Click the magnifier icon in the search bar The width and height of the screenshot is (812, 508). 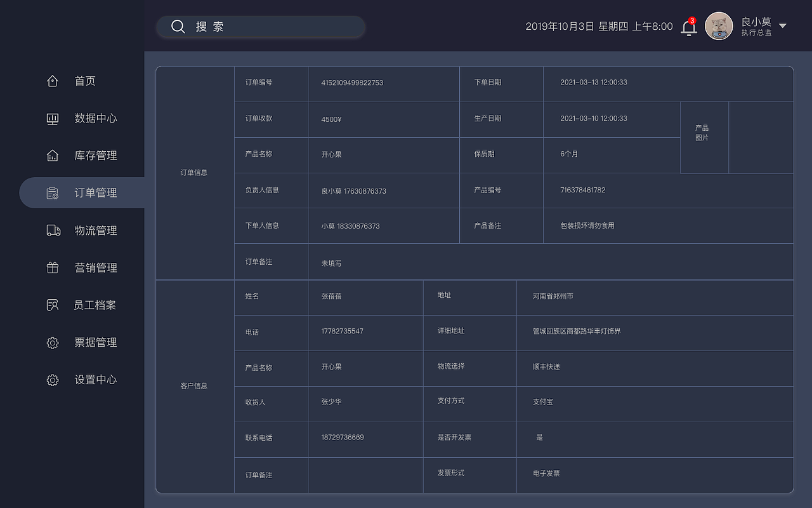[x=178, y=26]
